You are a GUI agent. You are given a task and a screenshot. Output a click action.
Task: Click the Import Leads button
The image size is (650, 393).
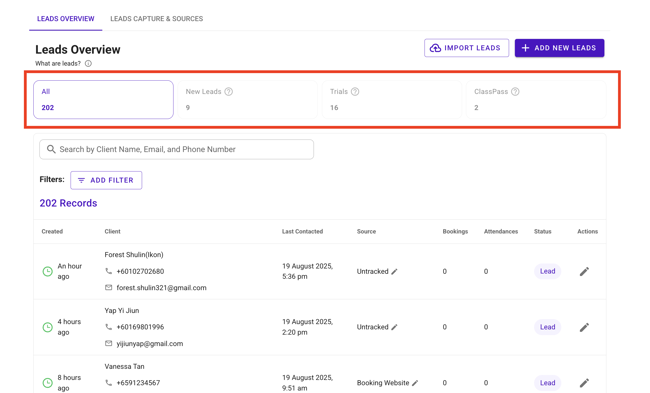pos(466,48)
